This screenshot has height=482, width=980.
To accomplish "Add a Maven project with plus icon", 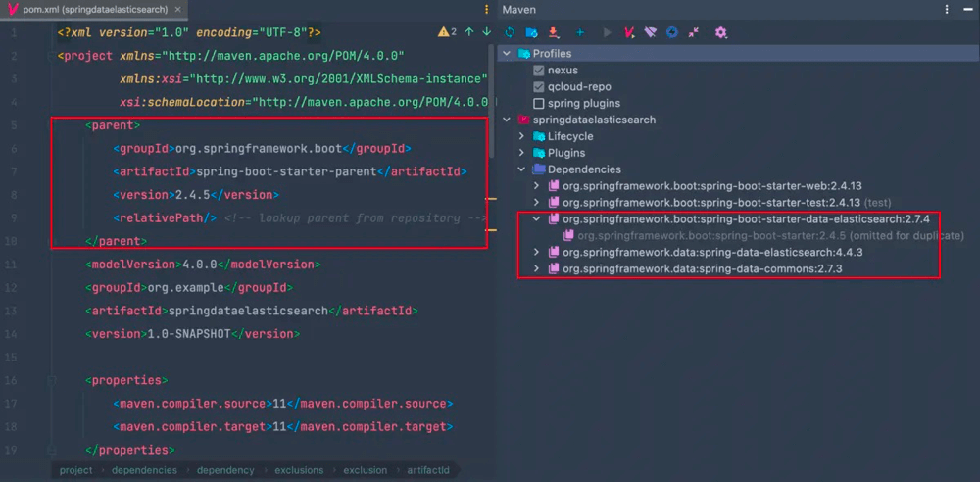I will point(580,32).
